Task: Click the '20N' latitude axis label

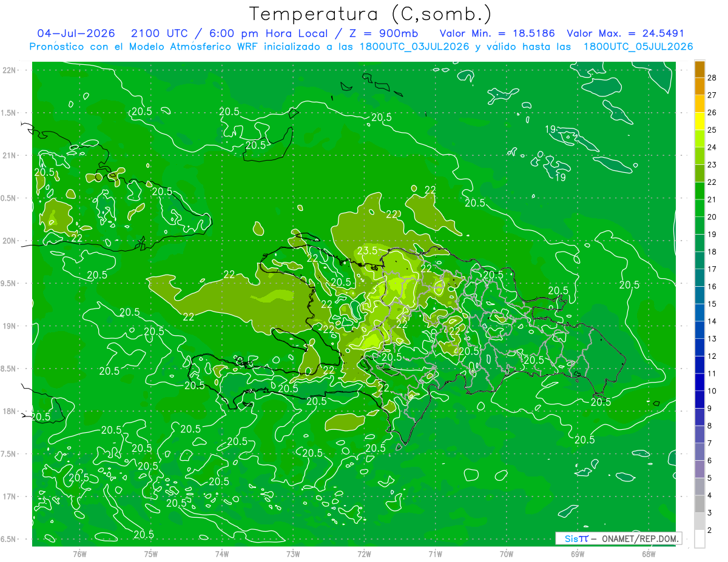Action: point(10,241)
